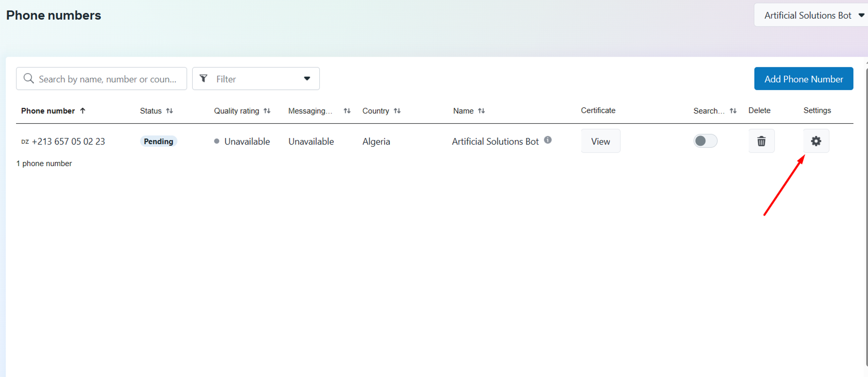
Task: Sort by Name column arrows
Action: click(481, 111)
